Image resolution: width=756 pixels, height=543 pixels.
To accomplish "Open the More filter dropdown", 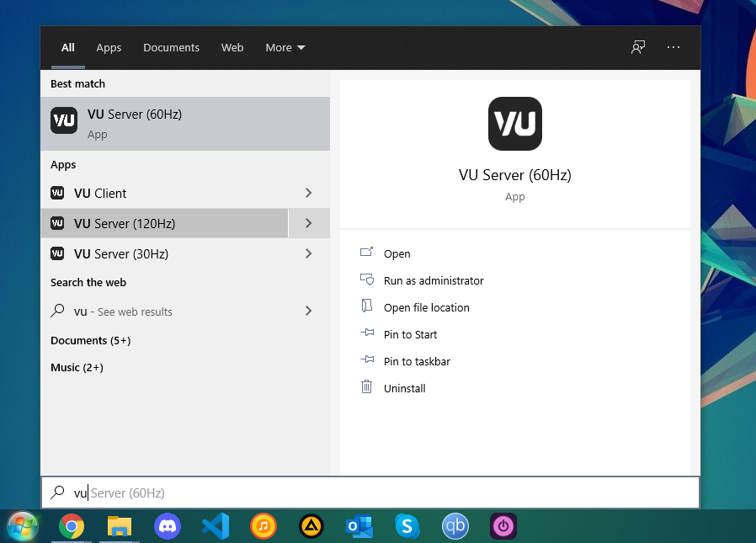I will (285, 47).
